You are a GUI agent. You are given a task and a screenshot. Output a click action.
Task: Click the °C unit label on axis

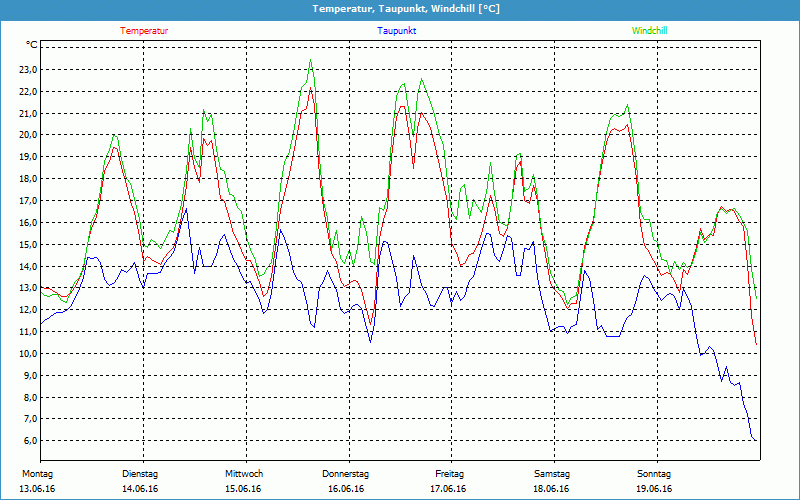32,45
